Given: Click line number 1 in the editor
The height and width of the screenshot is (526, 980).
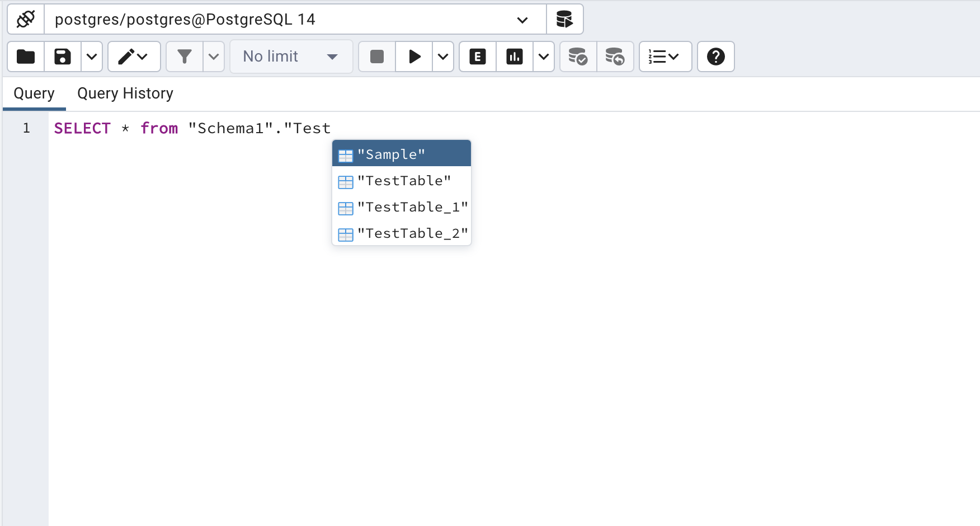Looking at the screenshot, I should tap(25, 128).
